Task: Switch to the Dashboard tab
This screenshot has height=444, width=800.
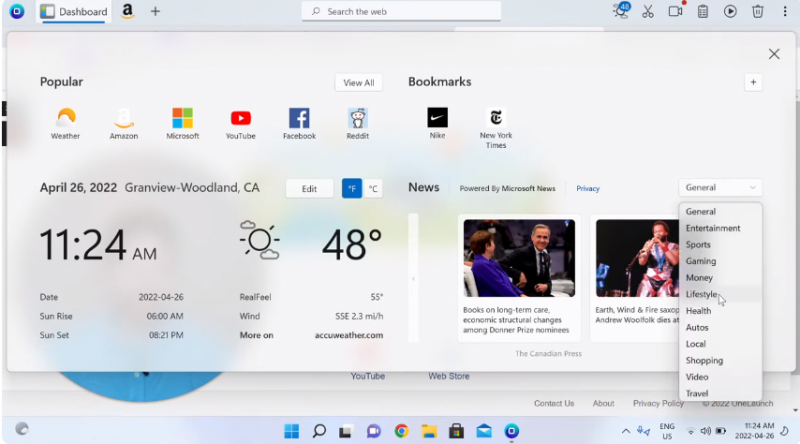Action: coord(75,11)
